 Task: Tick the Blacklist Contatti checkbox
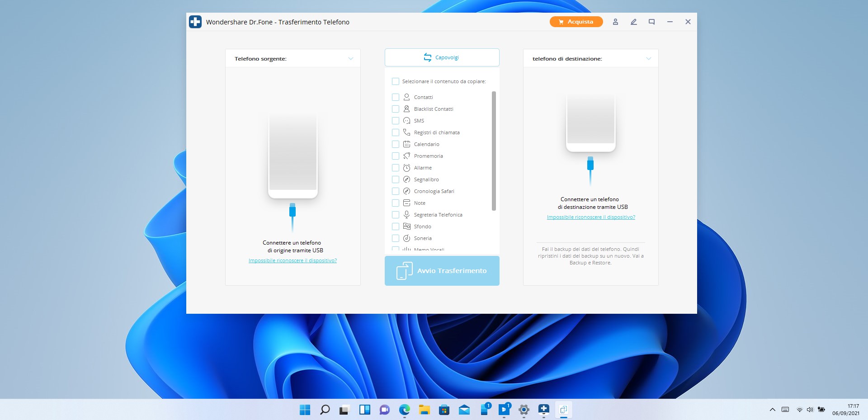pyautogui.click(x=396, y=109)
